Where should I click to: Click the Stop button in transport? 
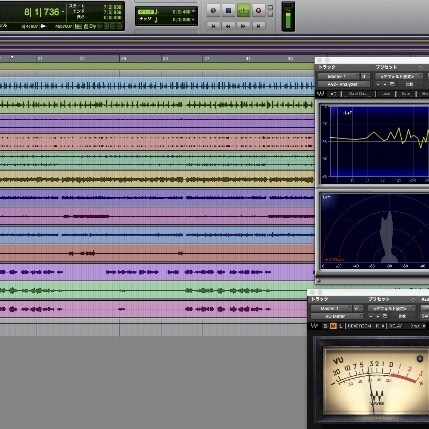point(228,10)
